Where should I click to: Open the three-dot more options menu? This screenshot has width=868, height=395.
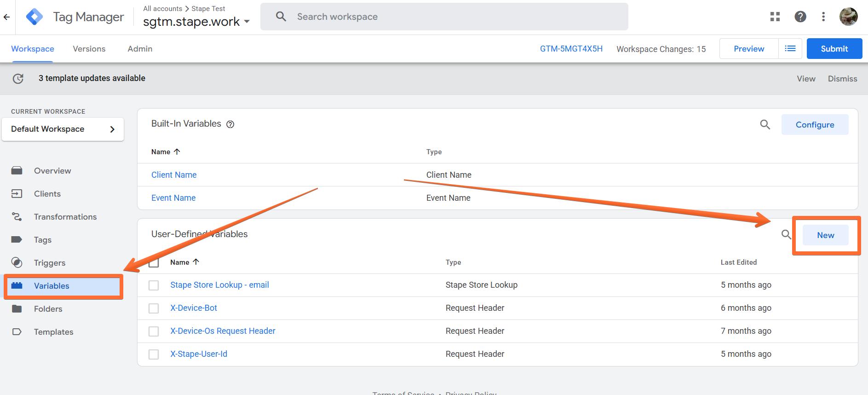(x=823, y=17)
